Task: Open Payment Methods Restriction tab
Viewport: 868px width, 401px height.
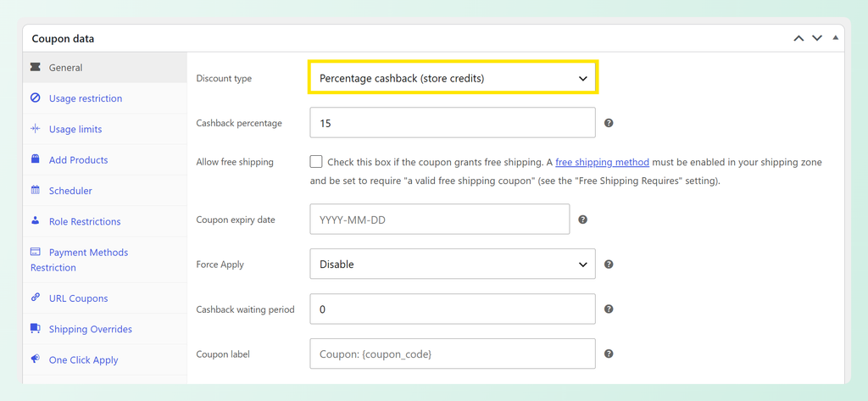Action: point(104,259)
